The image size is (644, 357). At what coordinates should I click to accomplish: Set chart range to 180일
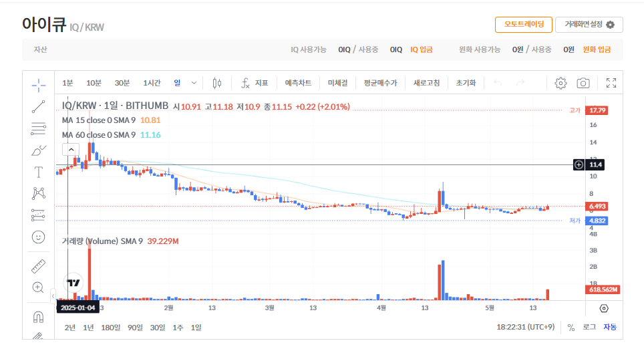point(110,328)
